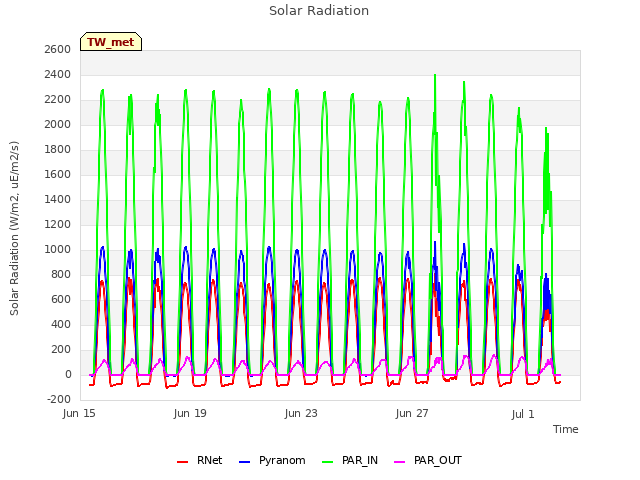Click the Time x-axis label
The image size is (640, 480).
tap(566, 429)
